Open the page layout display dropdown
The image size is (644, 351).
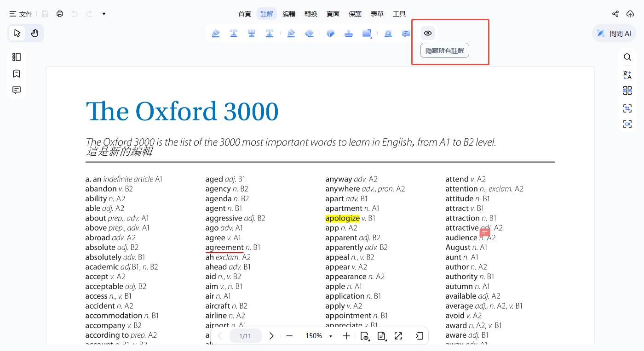[381, 336]
